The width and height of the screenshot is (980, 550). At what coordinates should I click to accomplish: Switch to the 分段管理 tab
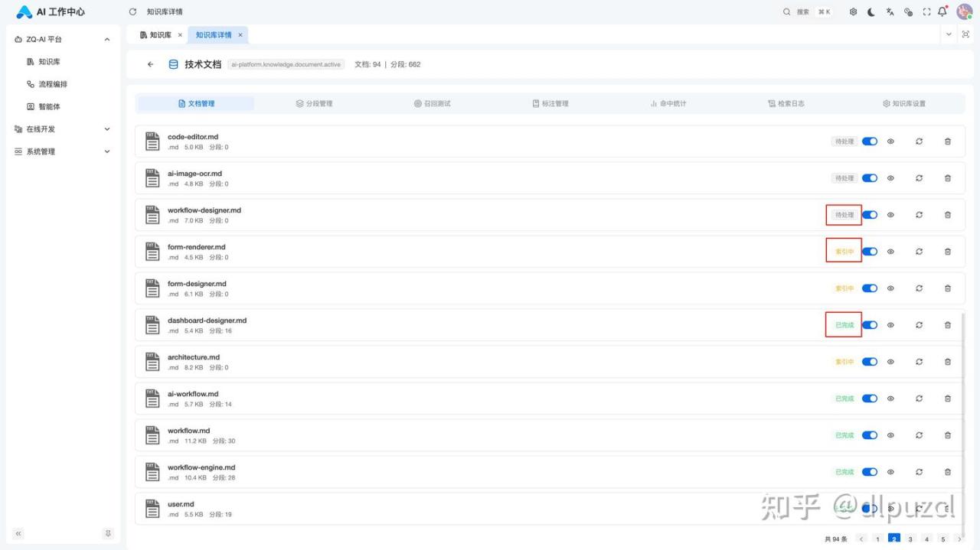[314, 103]
